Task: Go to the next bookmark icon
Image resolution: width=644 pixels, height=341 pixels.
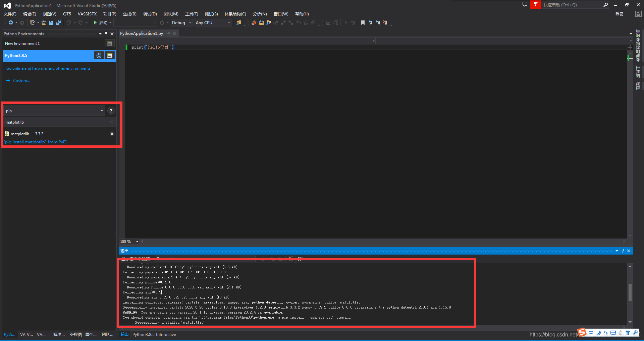Action: (x=378, y=23)
